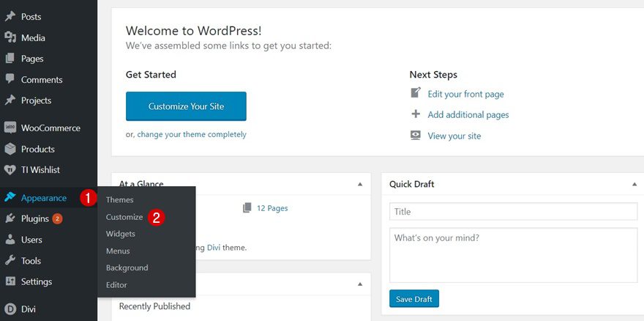Click the Save Draft button
The height and width of the screenshot is (321, 644).
click(414, 298)
